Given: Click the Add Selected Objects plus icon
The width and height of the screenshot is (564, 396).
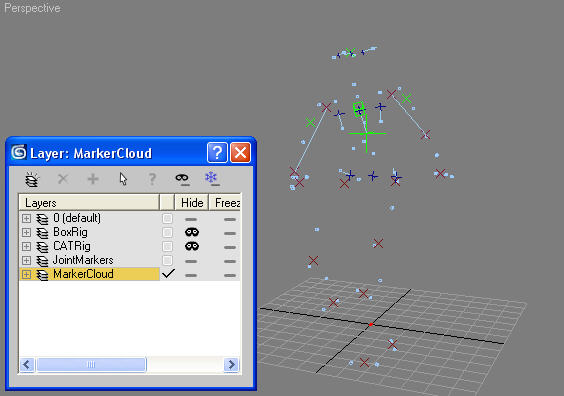Looking at the screenshot, I should coord(93,179).
